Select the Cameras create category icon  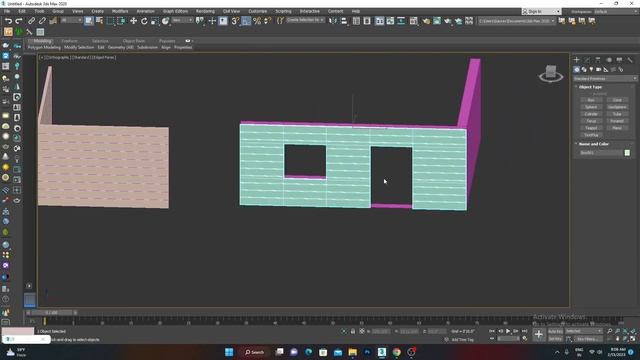tap(598, 70)
